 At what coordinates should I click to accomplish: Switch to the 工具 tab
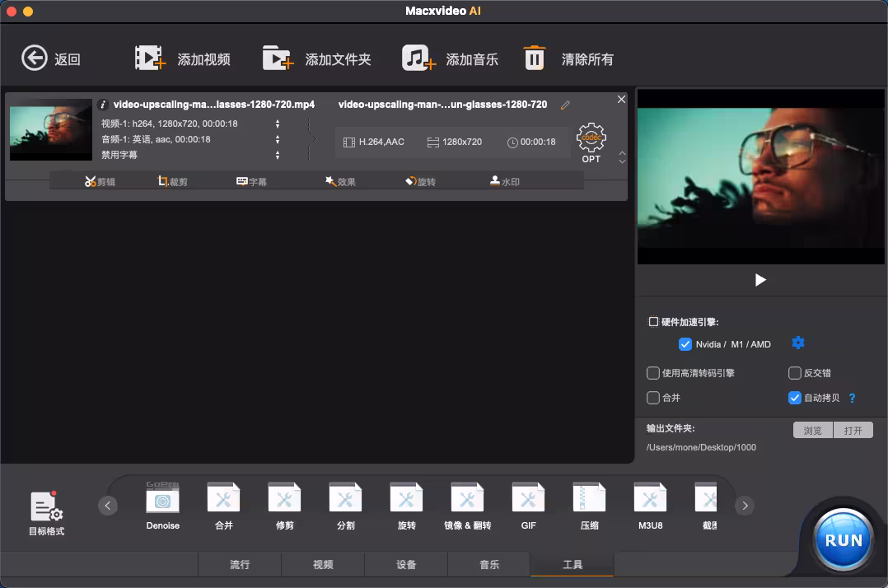click(572, 564)
